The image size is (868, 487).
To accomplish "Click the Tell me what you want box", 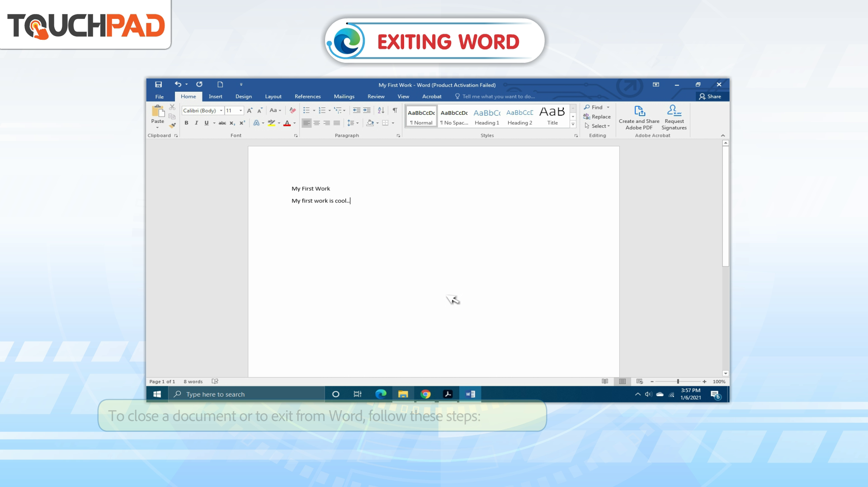I will click(x=497, y=97).
